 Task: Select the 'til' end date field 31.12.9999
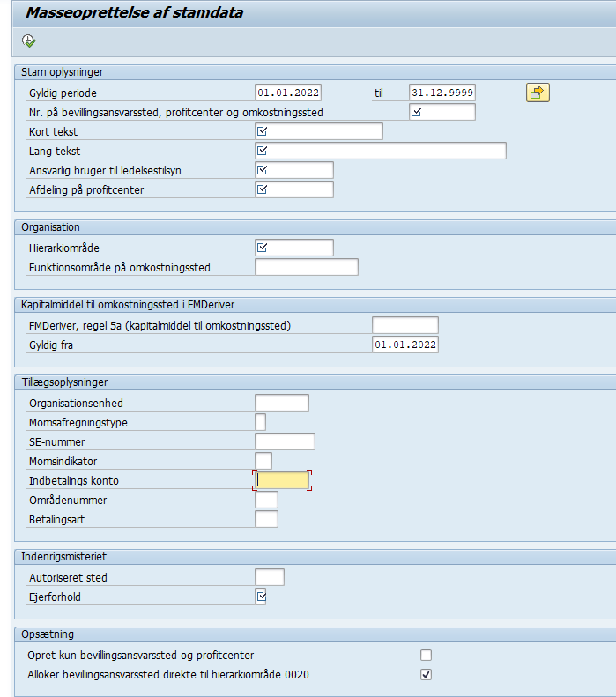pyautogui.click(x=442, y=93)
